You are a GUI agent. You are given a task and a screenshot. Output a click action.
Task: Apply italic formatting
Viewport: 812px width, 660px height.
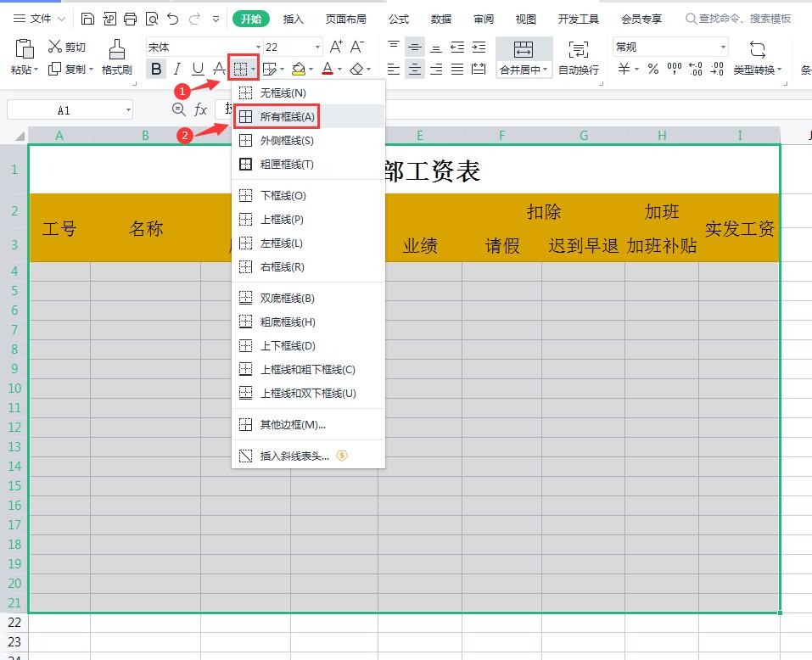pos(176,70)
